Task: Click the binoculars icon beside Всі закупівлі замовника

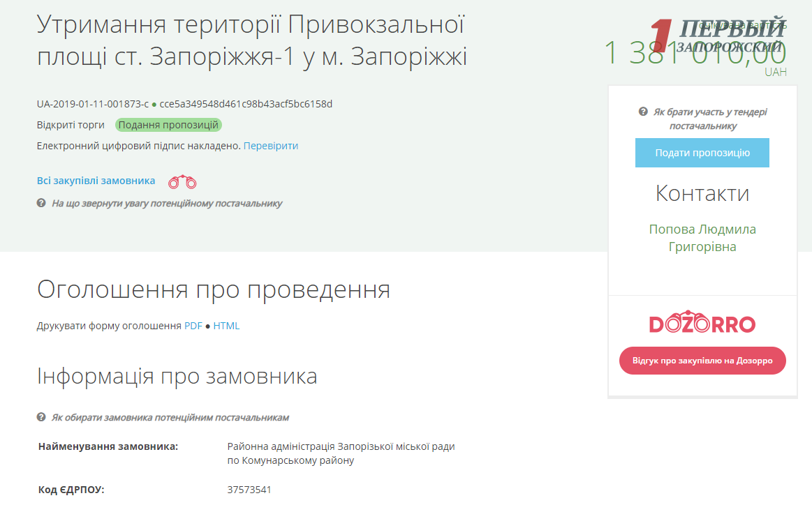Action: click(182, 182)
